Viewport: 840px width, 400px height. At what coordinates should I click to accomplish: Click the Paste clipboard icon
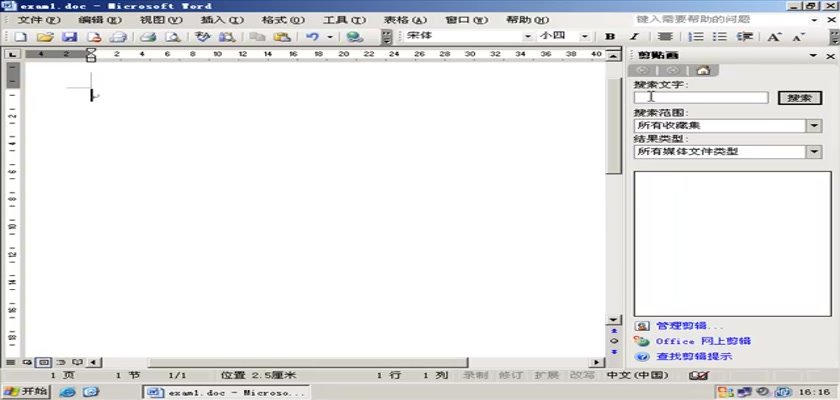282,37
